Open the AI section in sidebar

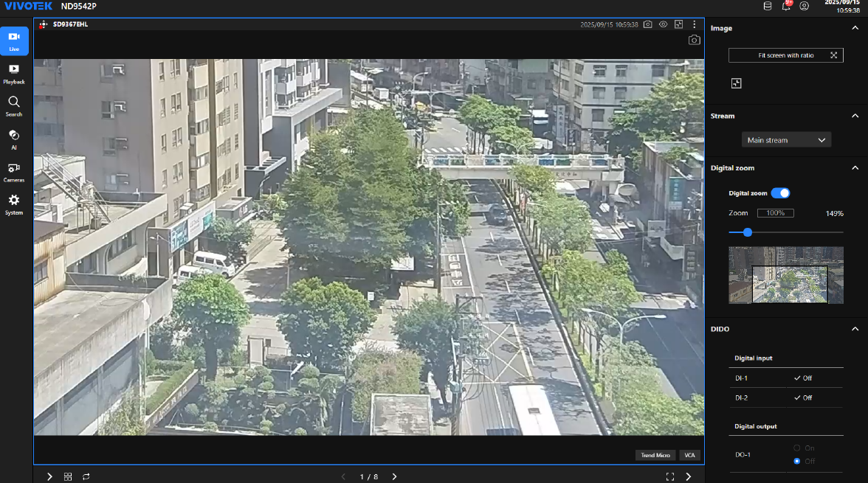pyautogui.click(x=14, y=138)
